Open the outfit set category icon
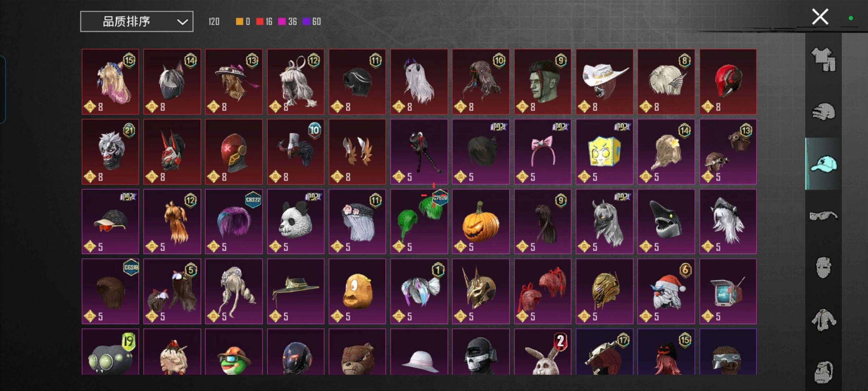868x391 pixels. [x=823, y=59]
